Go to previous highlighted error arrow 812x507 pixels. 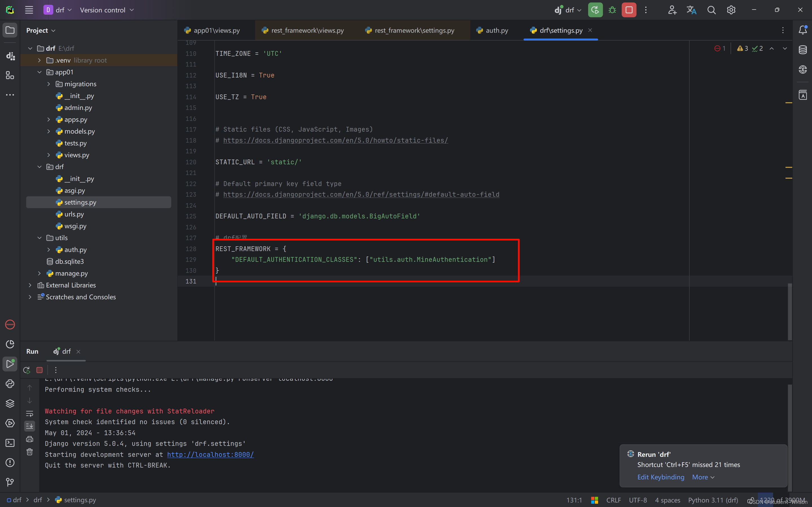771,49
